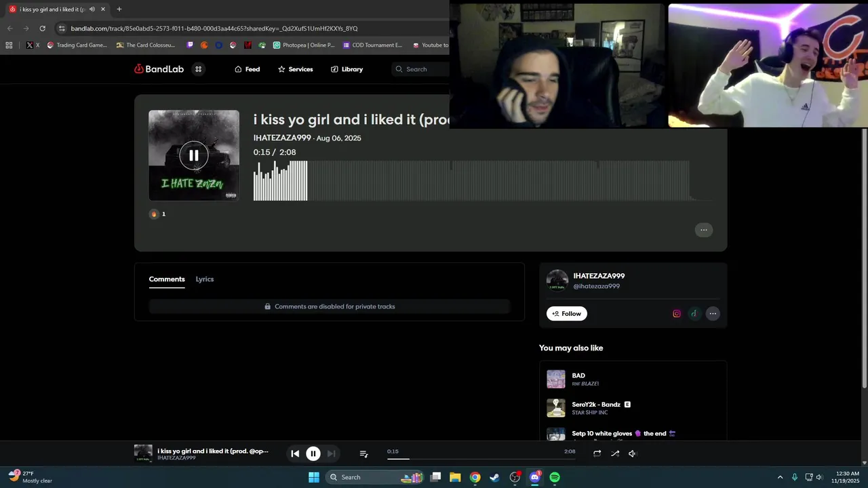Open Task View on the taskbar

point(436,477)
